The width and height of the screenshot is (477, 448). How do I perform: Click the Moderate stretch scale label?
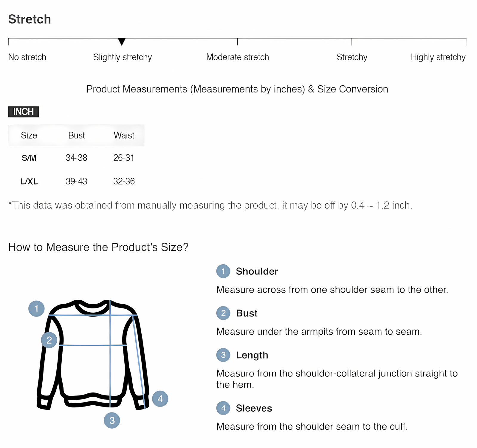(237, 57)
